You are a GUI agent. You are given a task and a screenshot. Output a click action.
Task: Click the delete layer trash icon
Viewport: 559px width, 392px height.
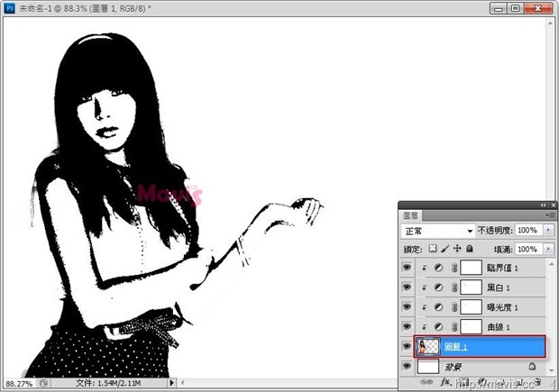coord(538,382)
